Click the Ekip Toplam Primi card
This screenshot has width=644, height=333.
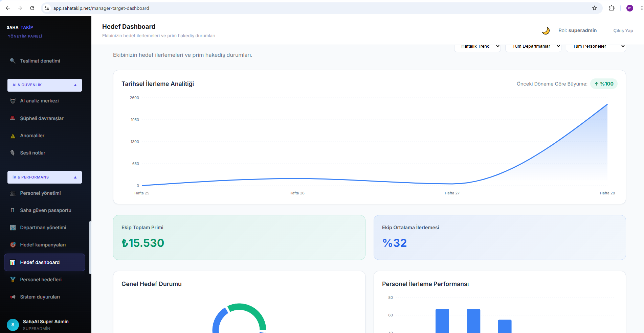[239, 237]
